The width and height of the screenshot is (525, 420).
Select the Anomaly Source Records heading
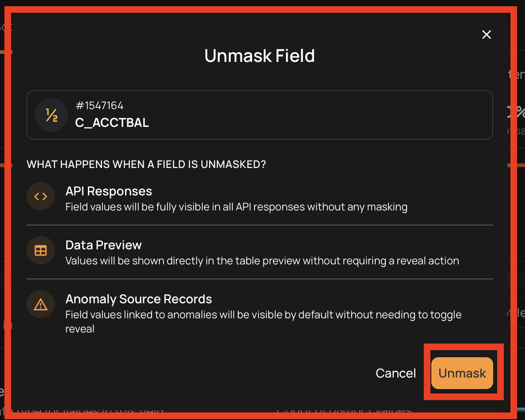coord(138,299)
